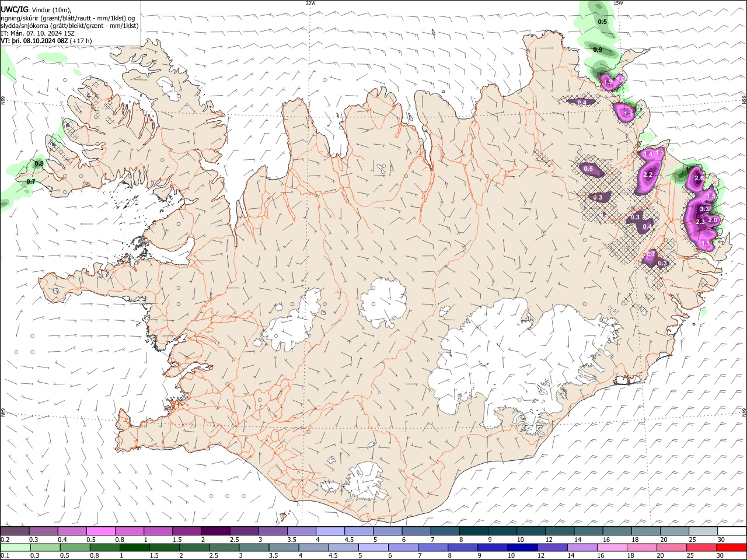Click the 20W longitude label on the top edge
The image size is (747, 560).
[310, 3]
